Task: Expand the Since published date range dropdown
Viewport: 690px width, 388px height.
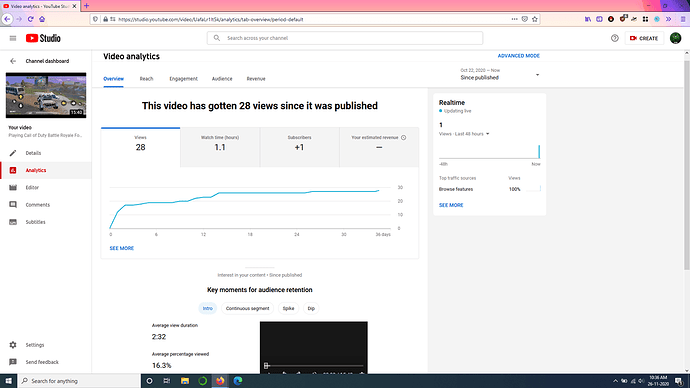Action: 500,74
